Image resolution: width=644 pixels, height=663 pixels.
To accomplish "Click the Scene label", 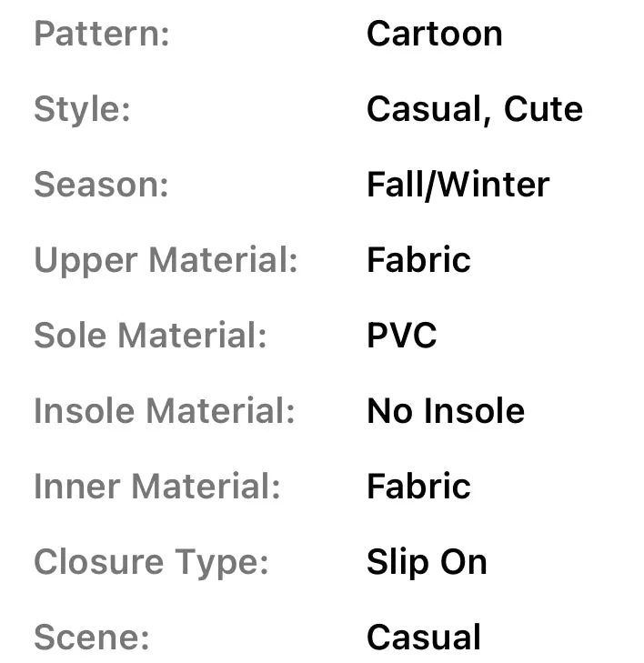I will point(91,638).
